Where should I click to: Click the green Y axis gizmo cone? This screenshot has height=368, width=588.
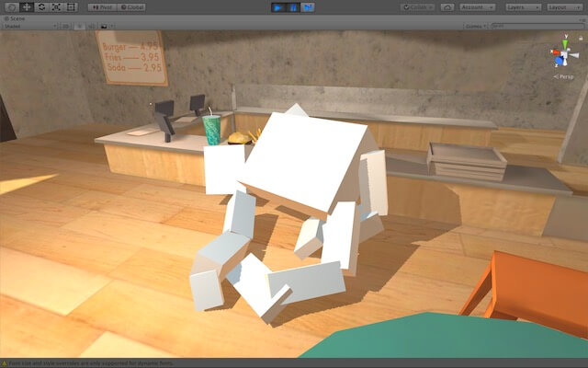(x=565, y=44)
